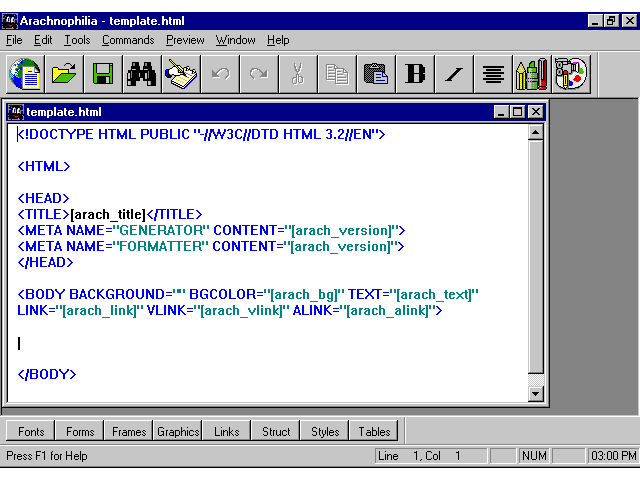640x480 pixels.
Task: Center text with the alignment icon
Action: 492,73
